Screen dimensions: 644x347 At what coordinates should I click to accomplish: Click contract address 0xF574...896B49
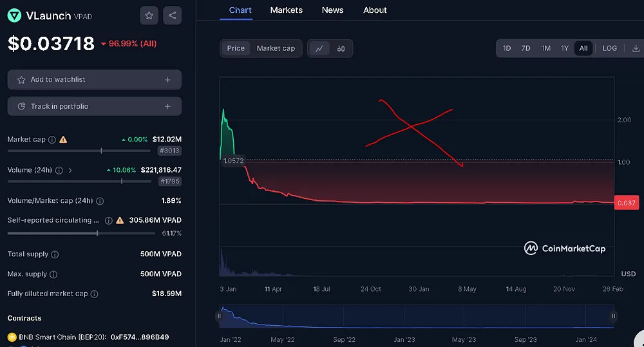pos(140,337)
